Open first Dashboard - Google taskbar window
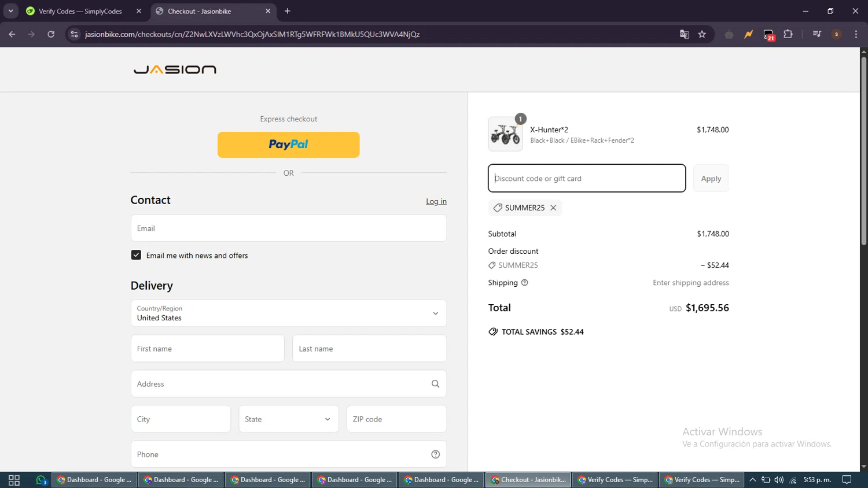The image size is (868, 488). (94, 480)
